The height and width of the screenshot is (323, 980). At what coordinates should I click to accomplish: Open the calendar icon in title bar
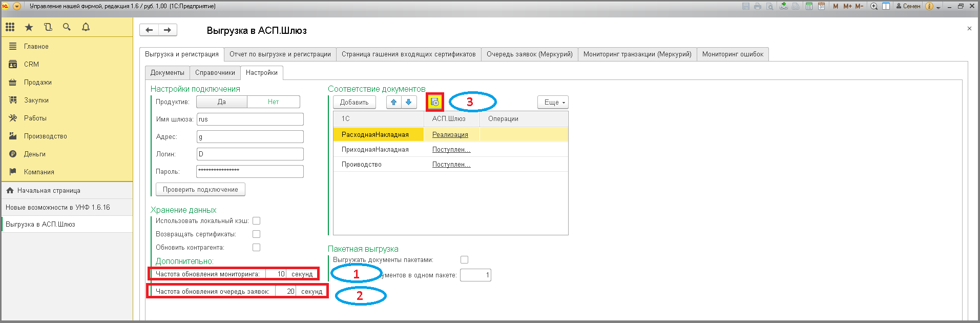tap(821, 6)
